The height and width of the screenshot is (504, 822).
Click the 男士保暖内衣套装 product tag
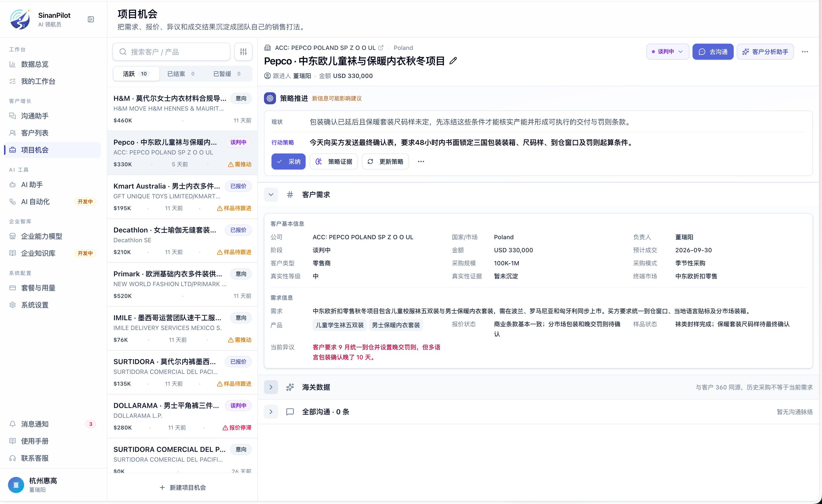pyautogui.click(x=396, y=325)
